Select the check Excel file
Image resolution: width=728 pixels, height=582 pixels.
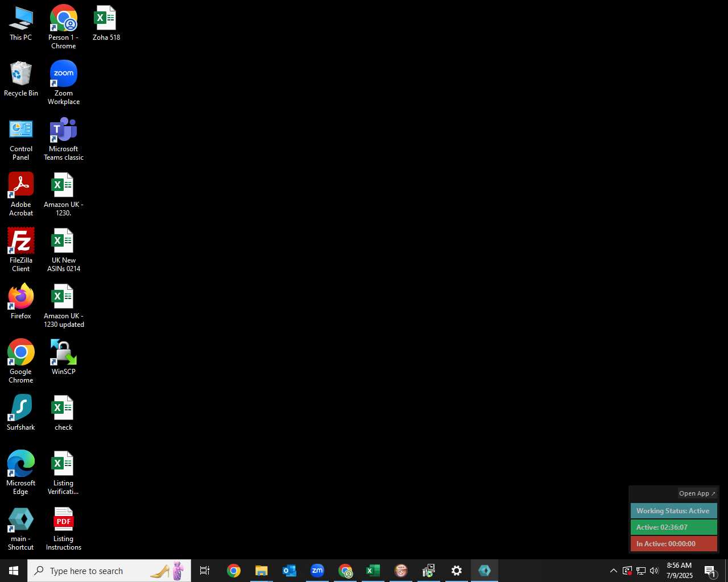tap(64, 414)
